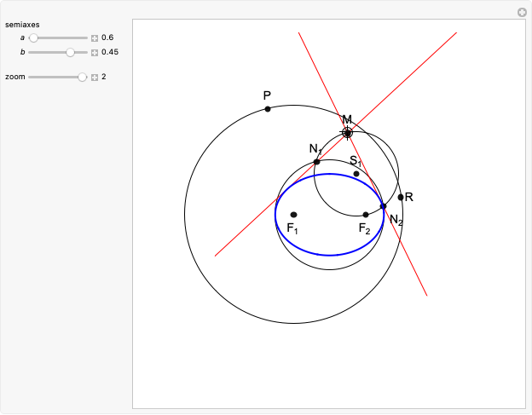The image size is (532, 415).
Task: Open the panel options plus icon
Action: pos(522,12)
